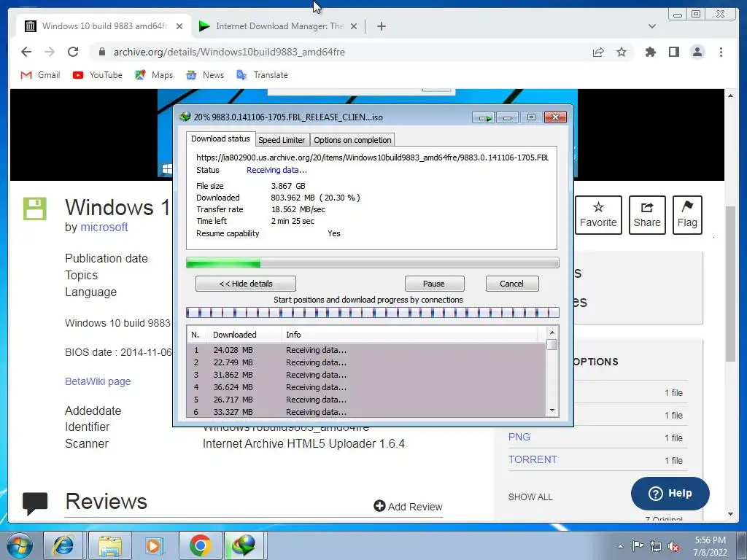747x560 pixels.
Task: Click the page scroll-down arrow
Action: (730, 514)
